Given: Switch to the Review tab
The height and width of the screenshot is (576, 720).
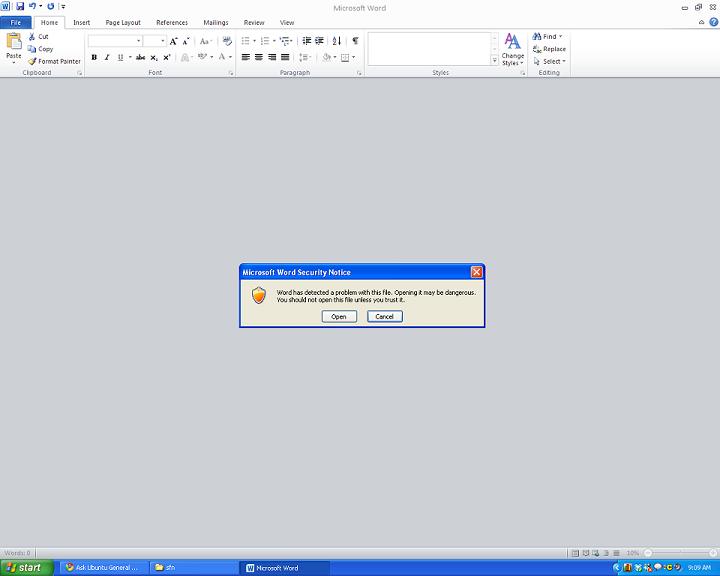Looking at the screenshot, I should click(x=254, y=22).
